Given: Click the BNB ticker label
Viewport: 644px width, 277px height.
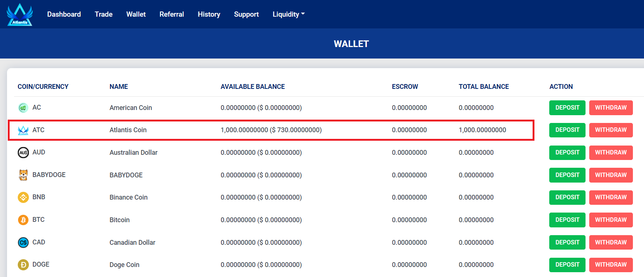Looking at the screenshot, I should coord(39,197).
